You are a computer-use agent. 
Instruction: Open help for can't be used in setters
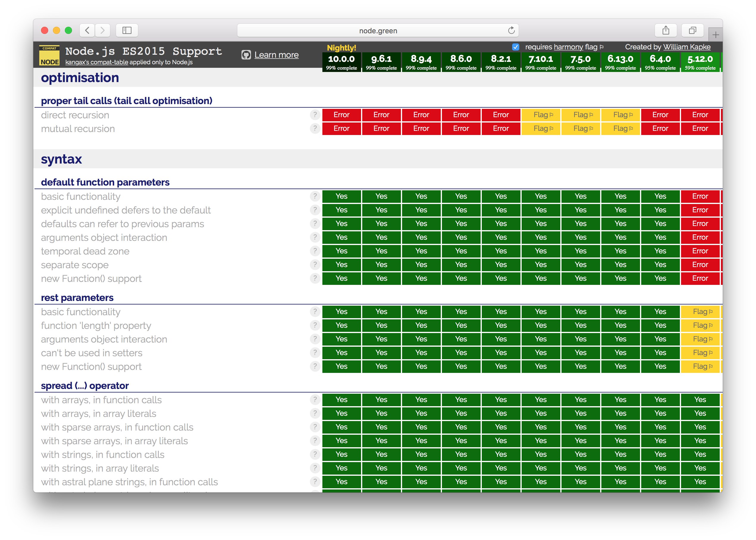315,352
